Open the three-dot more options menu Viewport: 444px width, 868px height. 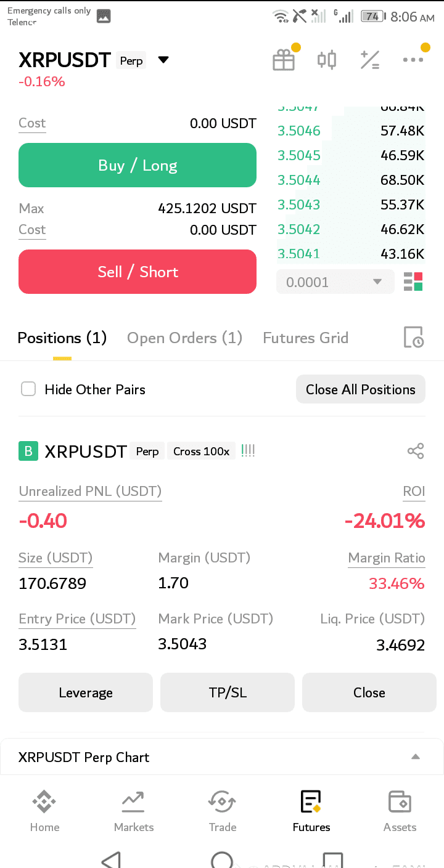click(x=413, y=60)
